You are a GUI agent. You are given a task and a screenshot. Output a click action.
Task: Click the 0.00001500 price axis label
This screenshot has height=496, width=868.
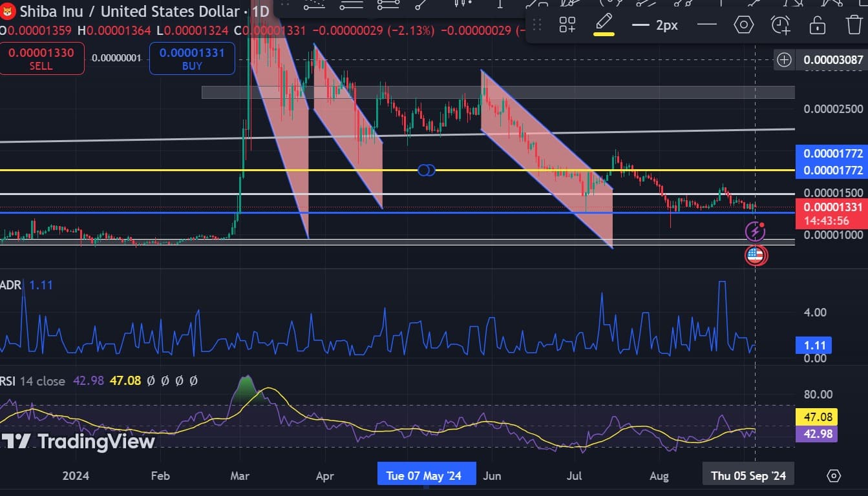(833, 193)
